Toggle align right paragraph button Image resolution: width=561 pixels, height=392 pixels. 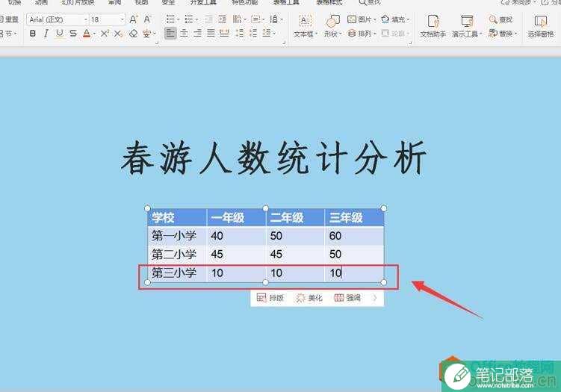tap(197, 34)
